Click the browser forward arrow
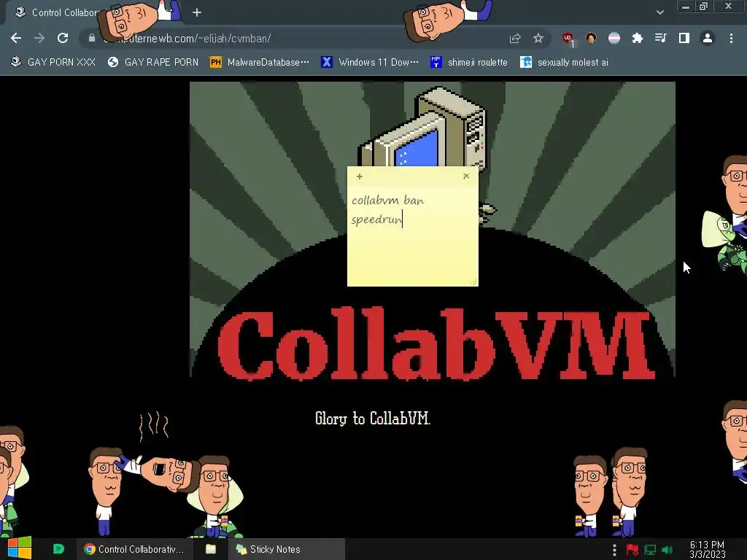This screenshot has height=560, width=747. [x=39, y=38]
